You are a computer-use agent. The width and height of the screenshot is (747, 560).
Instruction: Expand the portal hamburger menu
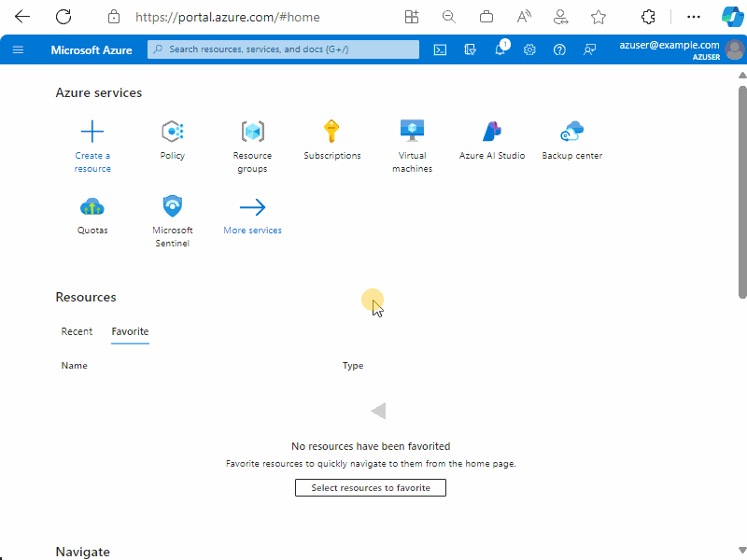(x=18, y=49)
